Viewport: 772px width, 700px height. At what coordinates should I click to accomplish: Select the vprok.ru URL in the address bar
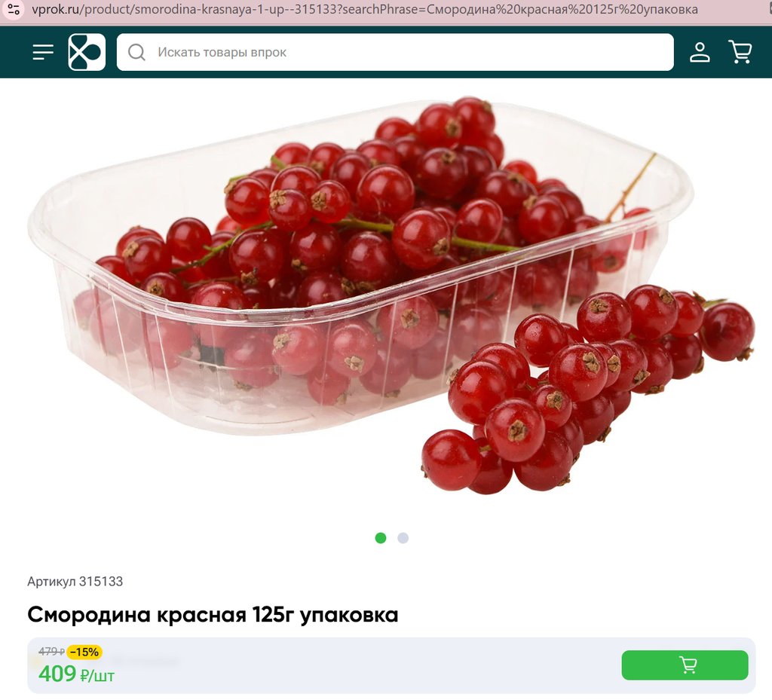click(364, 9)
